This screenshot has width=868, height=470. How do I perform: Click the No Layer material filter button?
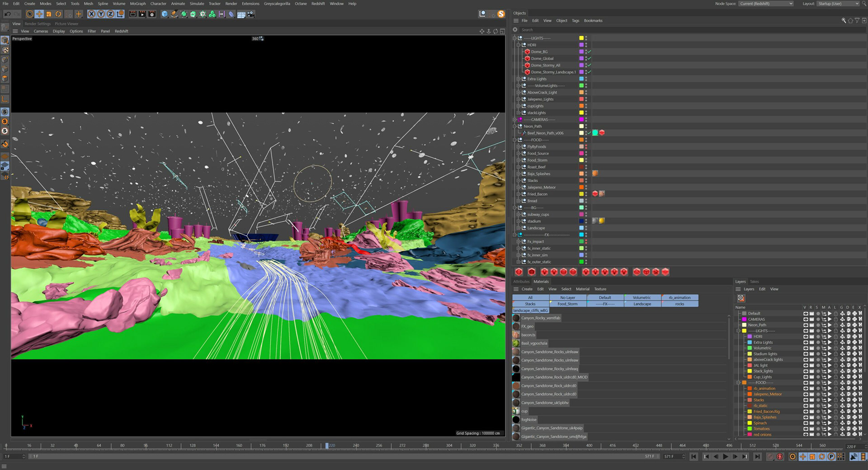(x=568, y=297)
